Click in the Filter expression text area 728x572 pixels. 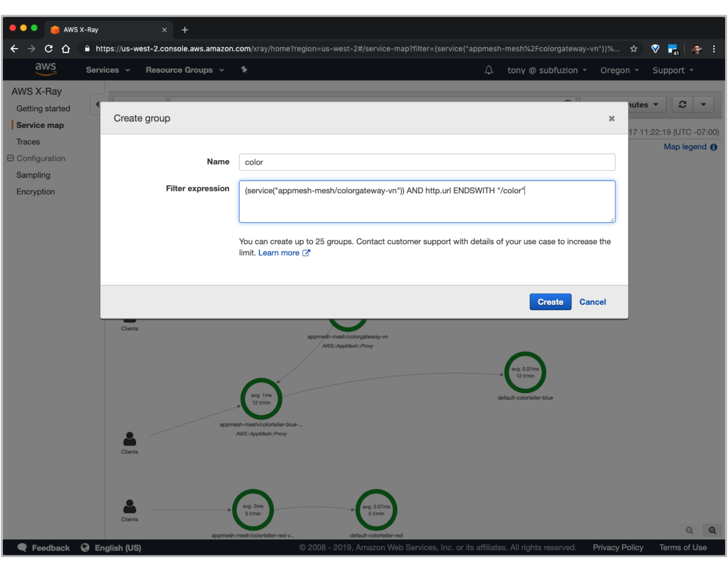pos(427,202)
